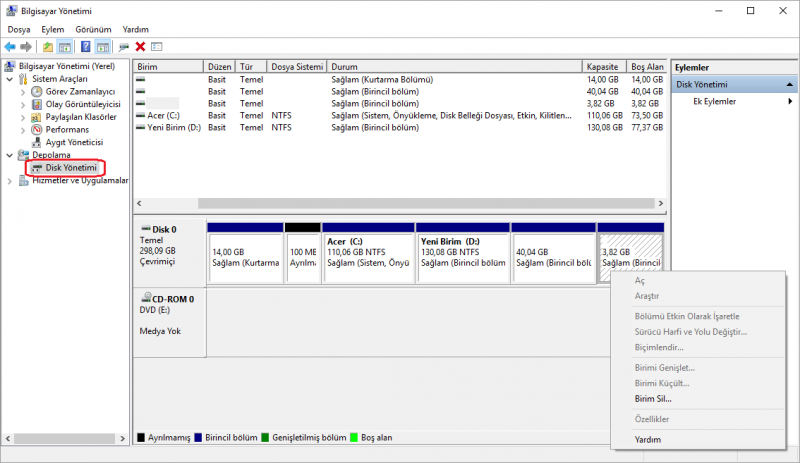800x463 pixels.
Task: Choose Yardım in the context menu
Action: [647, 440]
